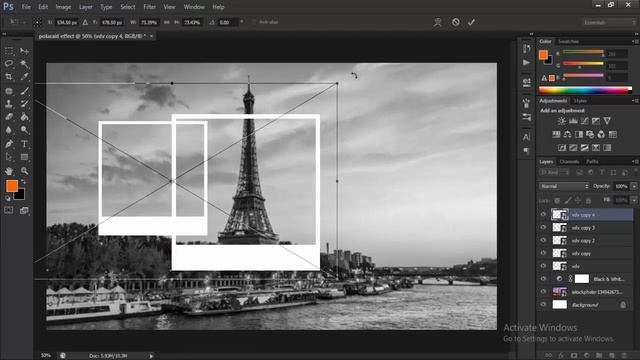The width and height of the screenshot is (640, 360).
Task: Create a new layer with bottom icon
Action: click(x=611, y=356)
